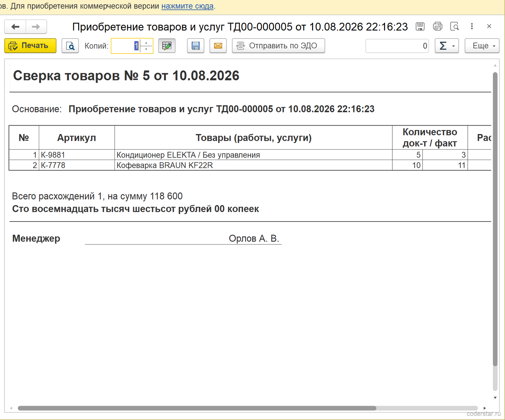Toggle document editing mode icon

click(x=167, y=46)
